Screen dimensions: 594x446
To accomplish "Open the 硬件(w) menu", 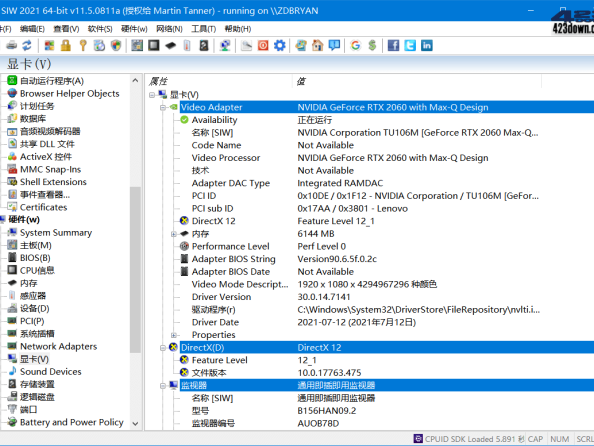I will coord(134,29).
